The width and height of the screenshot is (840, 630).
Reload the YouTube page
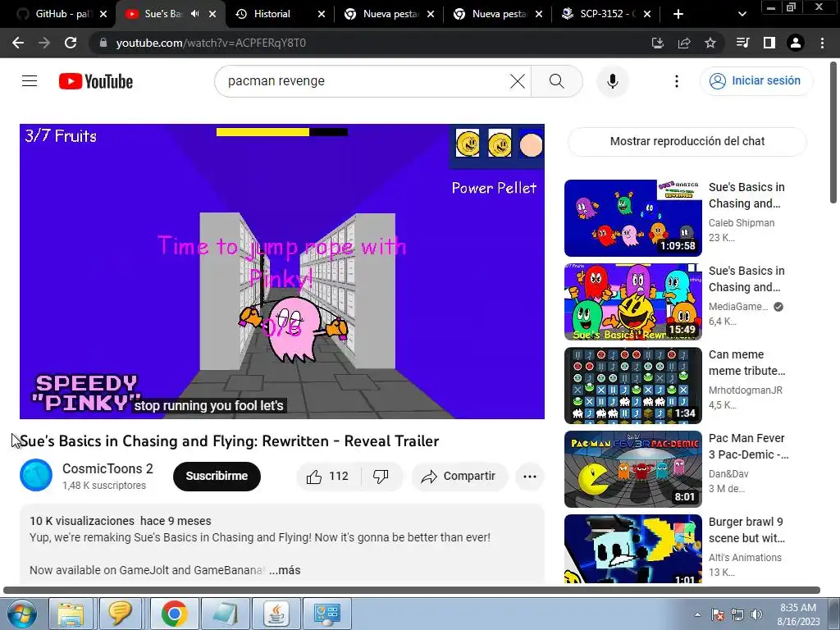pyautogui.click(x=71, y=43)
